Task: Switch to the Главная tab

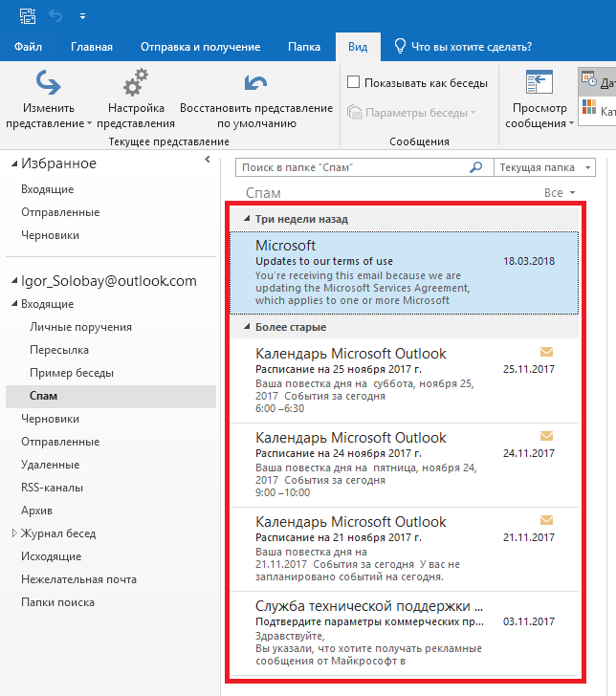Action: point(92,47)
